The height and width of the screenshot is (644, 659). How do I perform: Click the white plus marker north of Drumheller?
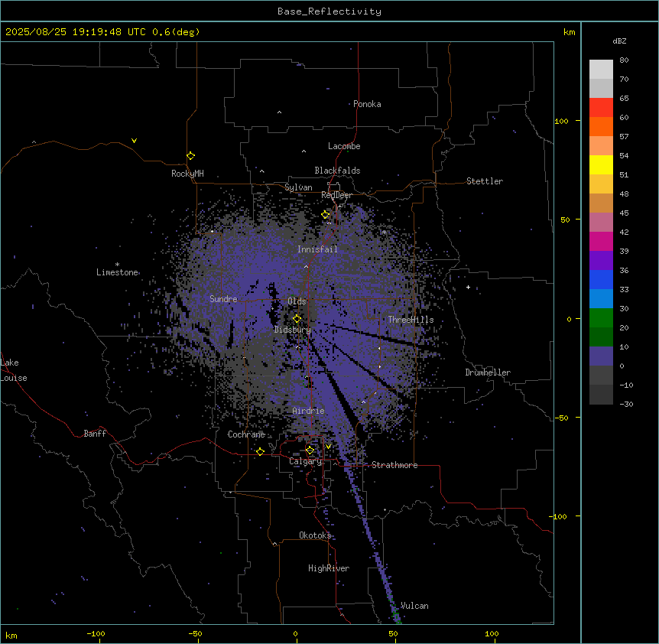(468, 287)
